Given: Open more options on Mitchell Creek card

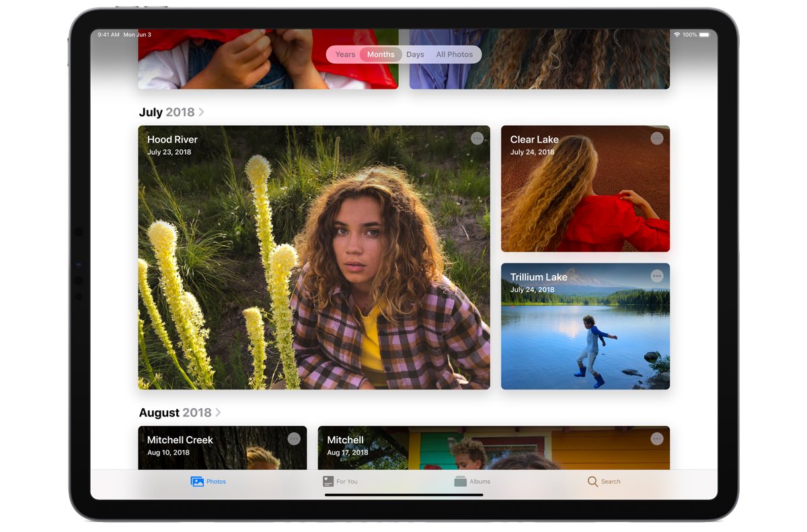Looking at the screenshot, I should click(x=294, y=439).
